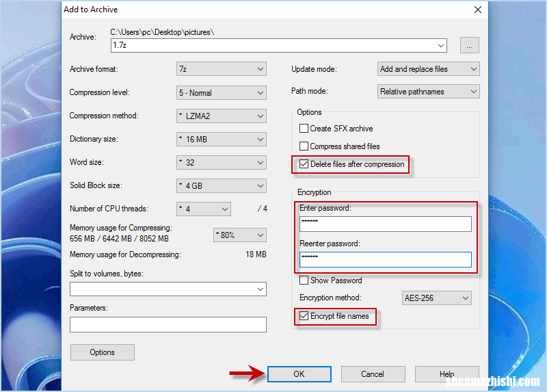Expand the Compression level dropdown

(221, 92)
